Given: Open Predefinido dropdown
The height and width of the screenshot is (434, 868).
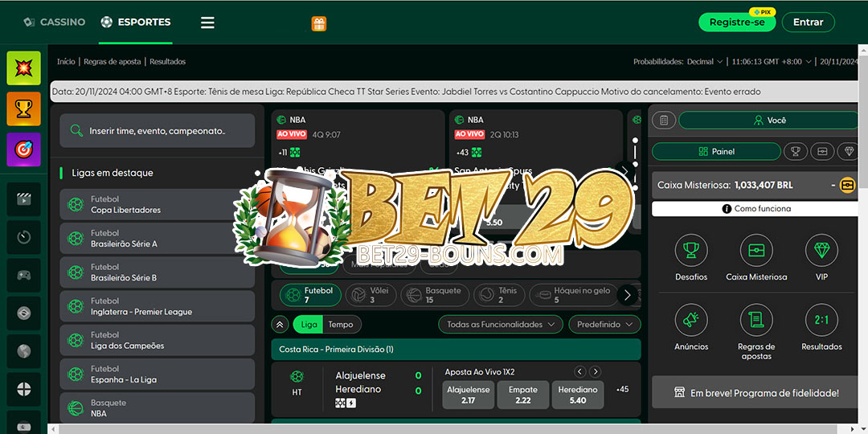Looking at the screenshot, I should point(604,325).
